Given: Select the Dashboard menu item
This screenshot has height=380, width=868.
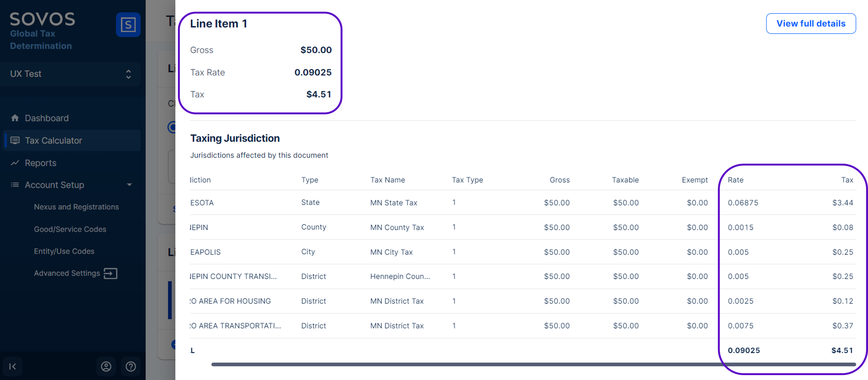Looking at the screenshot, I should pyautogui.click(x=46, y=118).
